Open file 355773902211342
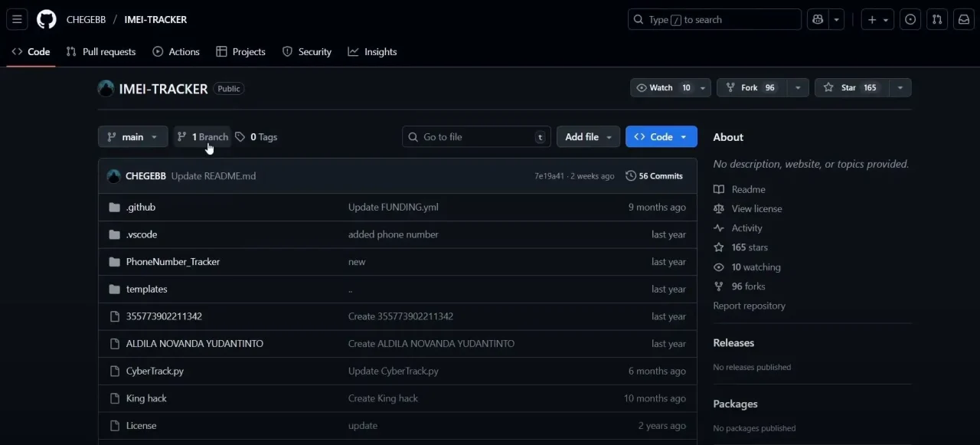 [x=164, y=316]
